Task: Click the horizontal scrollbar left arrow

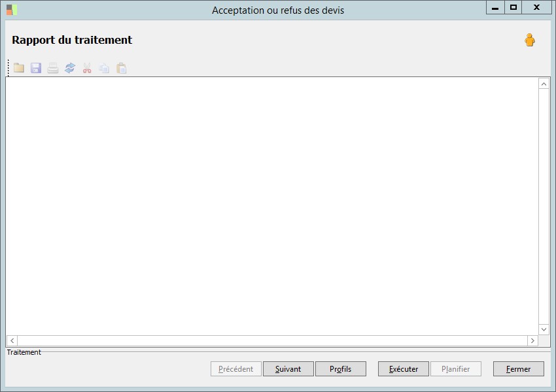Action: click(x=12, y=340)
